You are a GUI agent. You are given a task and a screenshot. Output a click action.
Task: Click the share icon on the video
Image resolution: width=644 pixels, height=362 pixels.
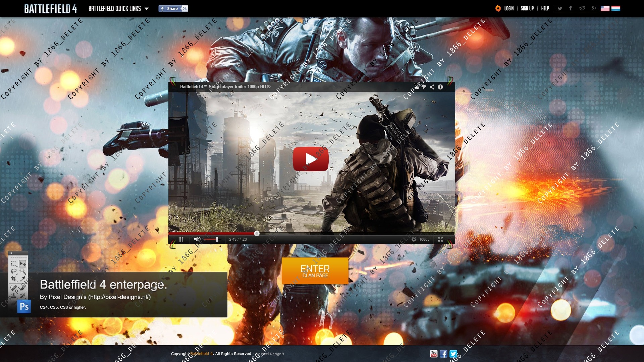click(432, 87)
